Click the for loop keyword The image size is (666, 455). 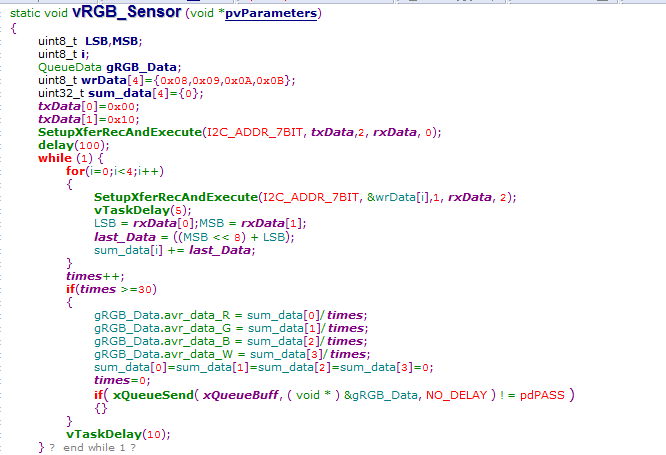coord(76,171)
